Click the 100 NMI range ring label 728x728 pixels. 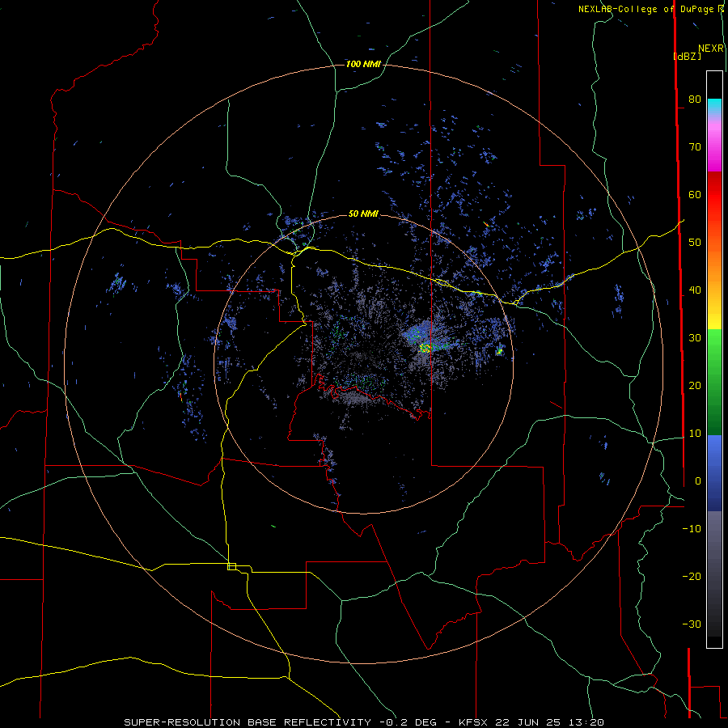tap(363, 64)
